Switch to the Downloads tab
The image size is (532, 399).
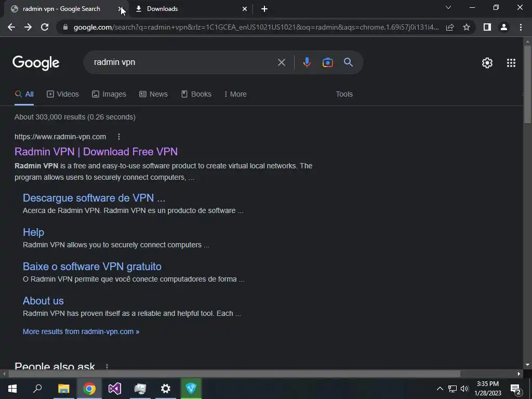191,9
